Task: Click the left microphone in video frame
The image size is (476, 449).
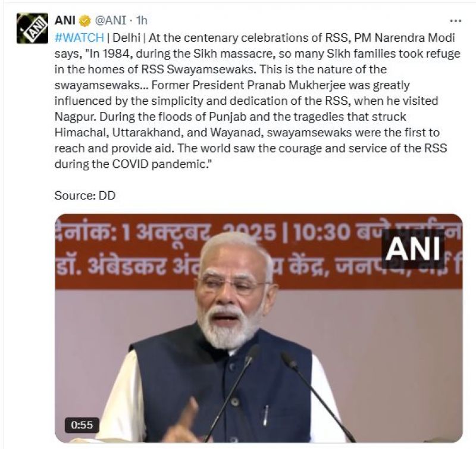Action: 233,392
